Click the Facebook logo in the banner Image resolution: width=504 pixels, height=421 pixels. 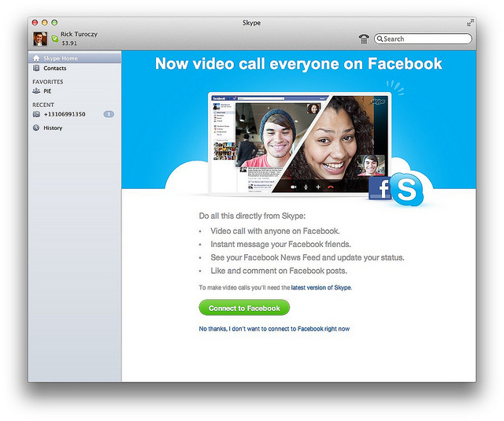coord(379,189)
